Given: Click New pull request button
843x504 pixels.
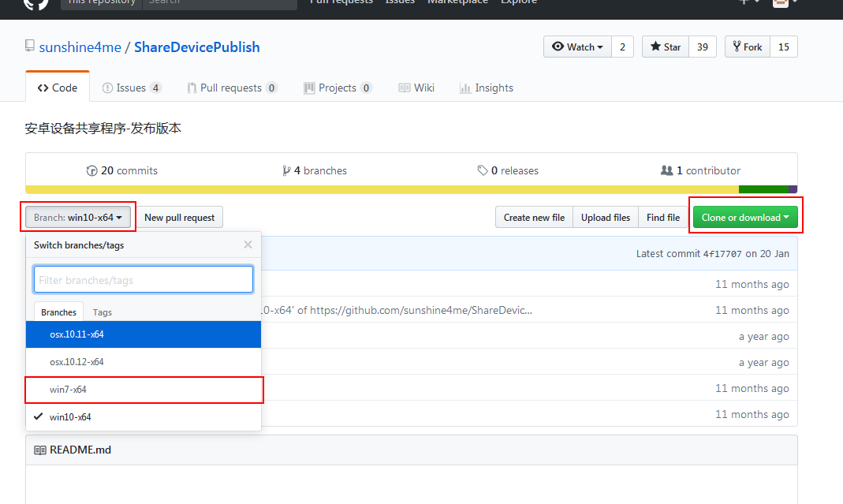Looking at the screenshot, I should 180,218.
